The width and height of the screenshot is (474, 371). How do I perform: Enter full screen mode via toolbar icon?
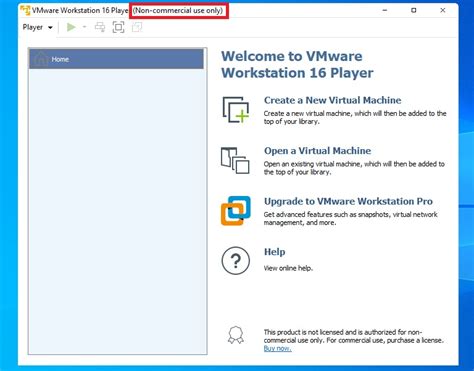[x=118, y=27]
